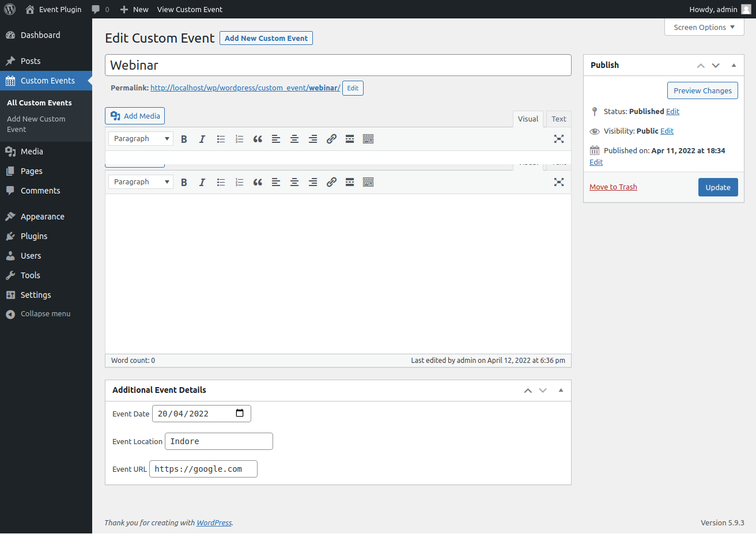
Task: Collapse the Additional Event Details panel toggle
Action: (561, 390)
